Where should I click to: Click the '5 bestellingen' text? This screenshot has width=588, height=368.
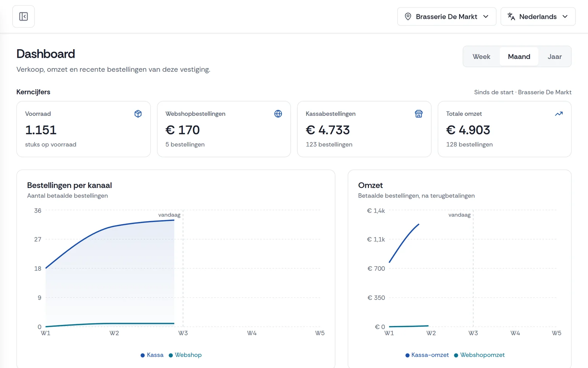(185, 145)
